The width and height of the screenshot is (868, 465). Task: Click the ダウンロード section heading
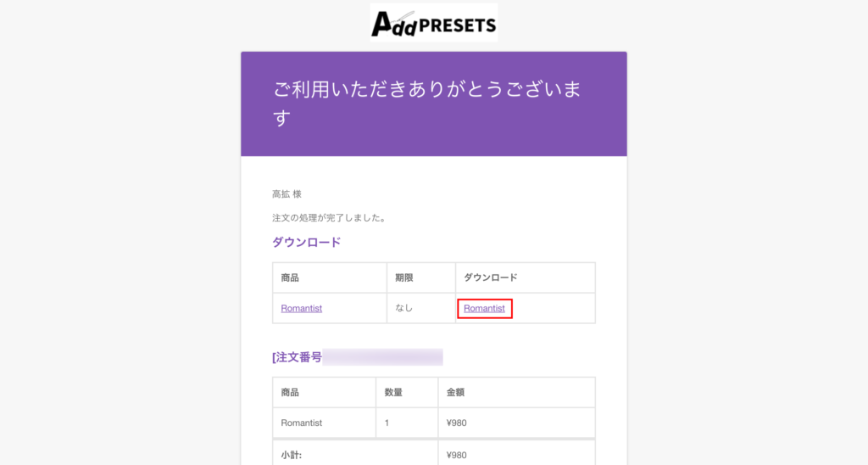coord(306,242)
